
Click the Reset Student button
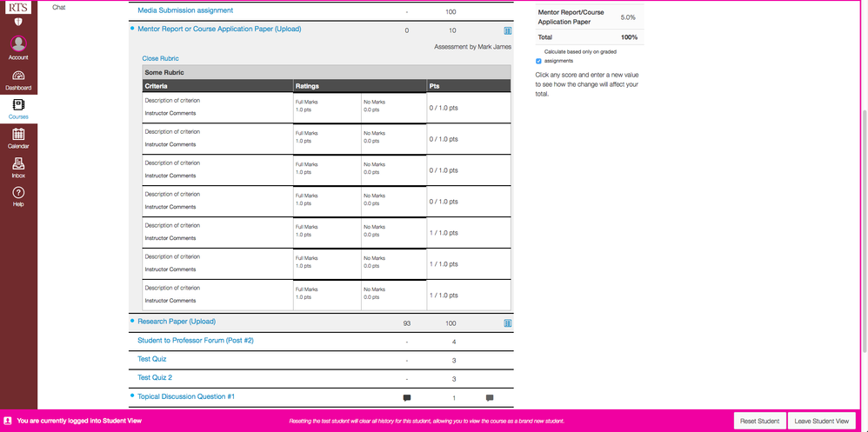[759, 421]
